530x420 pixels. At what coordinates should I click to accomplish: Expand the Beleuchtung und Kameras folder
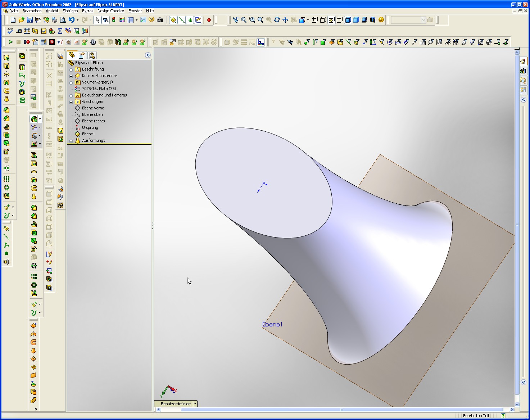71,95
